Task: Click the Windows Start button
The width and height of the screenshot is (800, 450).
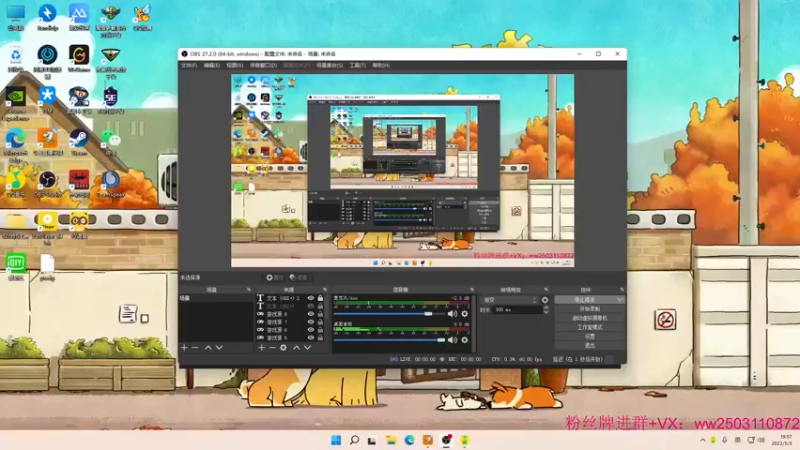Action: click(x=336, y=440)
